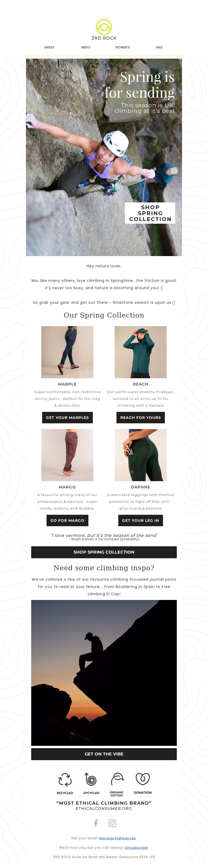Click the GET ON THE VIBE button
Image resolution: width=208 pixels, height=868 pixels.
(x=104, y=754)
